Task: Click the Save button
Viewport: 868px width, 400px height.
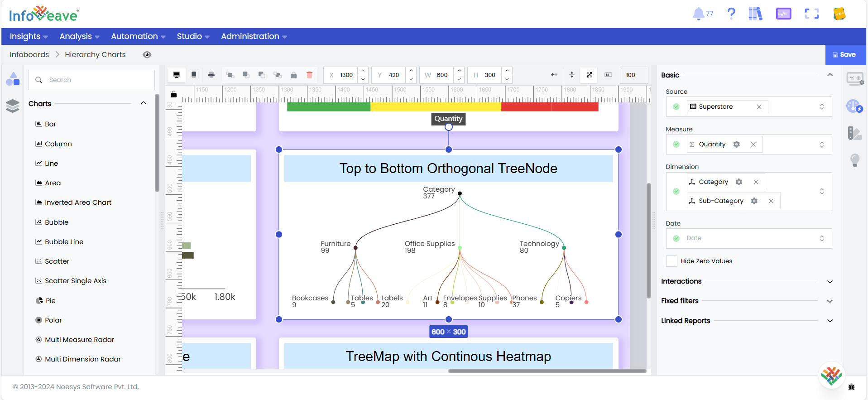Action: coord(845,55)
